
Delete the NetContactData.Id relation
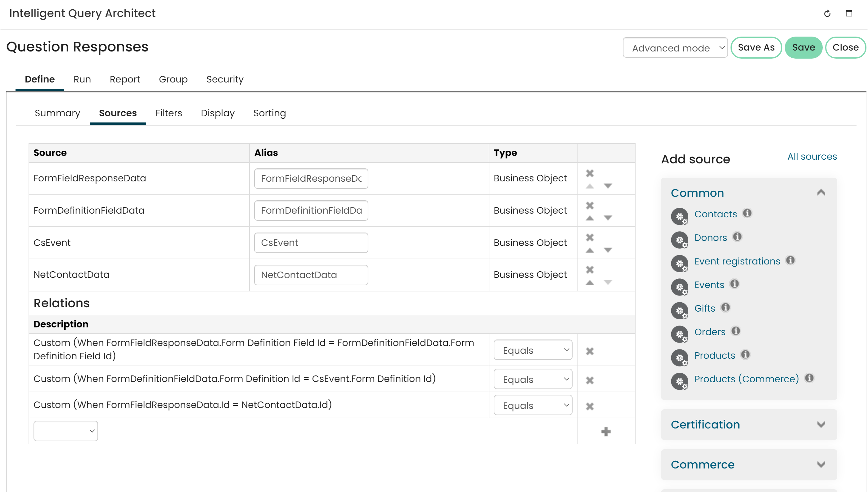click(x=590, y=406)
